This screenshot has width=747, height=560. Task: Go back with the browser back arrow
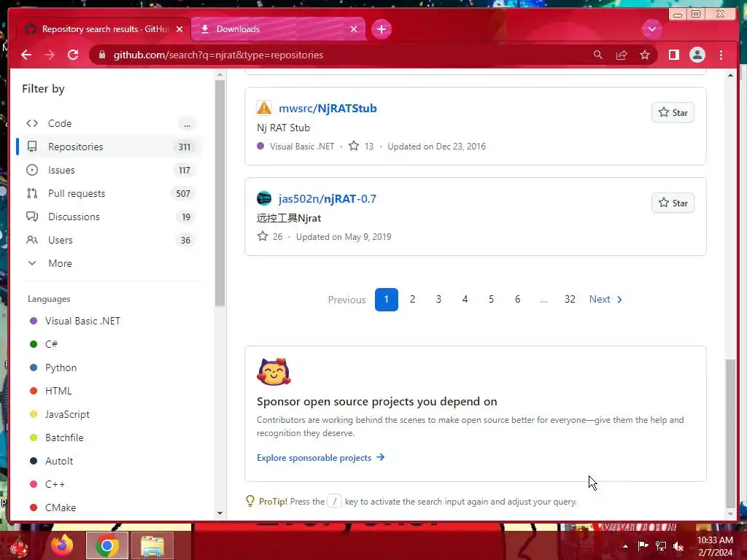pyautogui.click(x=26, y=55)
